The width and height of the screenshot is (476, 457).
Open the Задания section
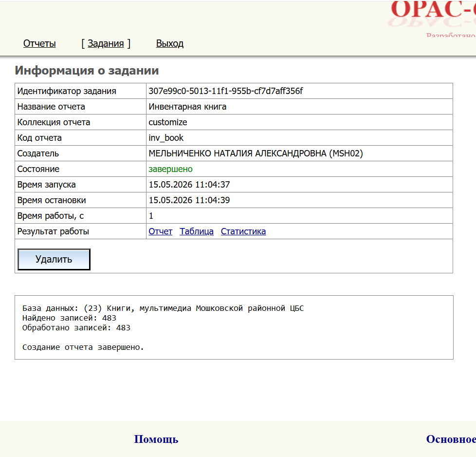click(106, 43)
